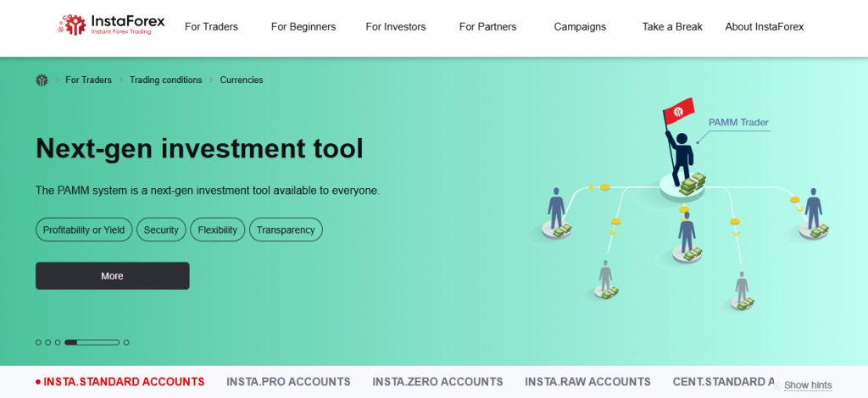868x398 pixels.
Task: Click the home icon in breadcrumb
Action: tap(42, 80)
